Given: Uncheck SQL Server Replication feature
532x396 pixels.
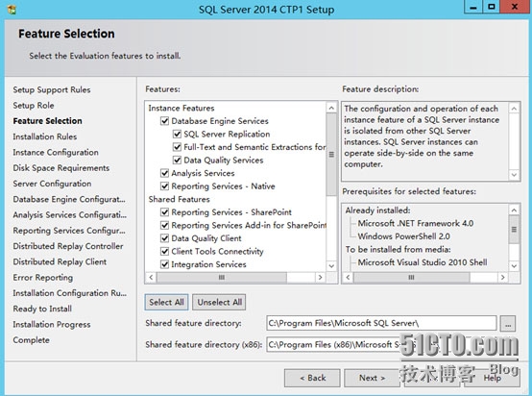Looking at the screenshot, I should point(177,134).
